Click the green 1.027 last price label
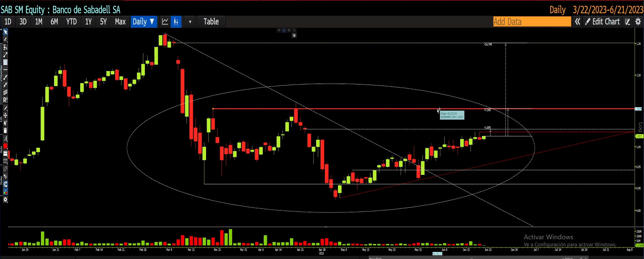This screenshot has width=644, height=259. 639,136
